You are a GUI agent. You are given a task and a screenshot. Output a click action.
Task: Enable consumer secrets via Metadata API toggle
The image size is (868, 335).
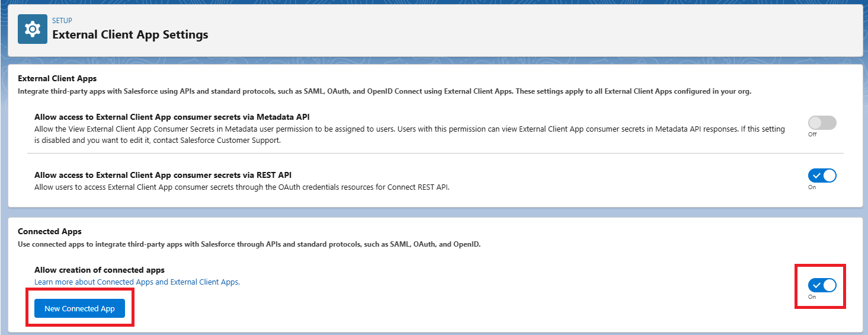tap(822, 123)
